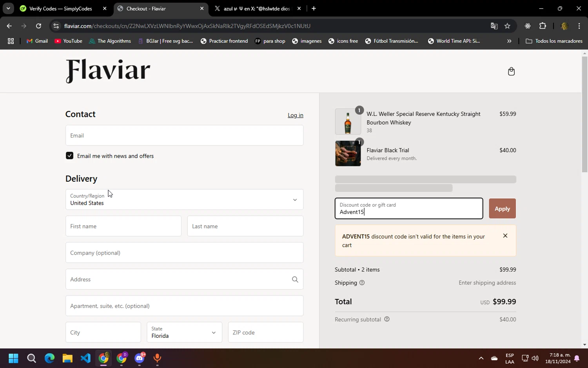The width and height of the screenshot is (588, 368).
Task: Open the shipping info help icon
Action: 362,282
